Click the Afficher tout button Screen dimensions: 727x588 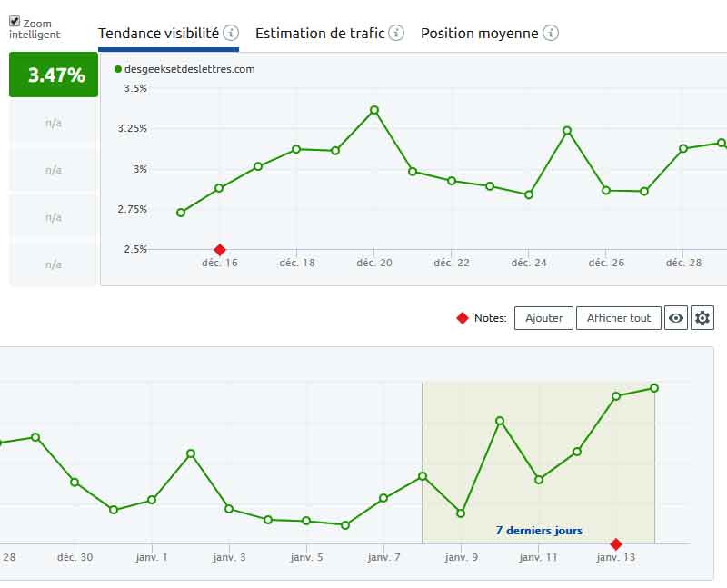(x=619, y=318)
